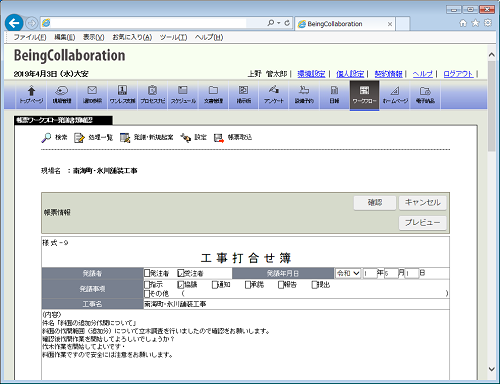Image resolution: width=500 pixels, height=384 pixels.
Task: Toggle the 承諾 checkbox
Action: pos(248,285)
